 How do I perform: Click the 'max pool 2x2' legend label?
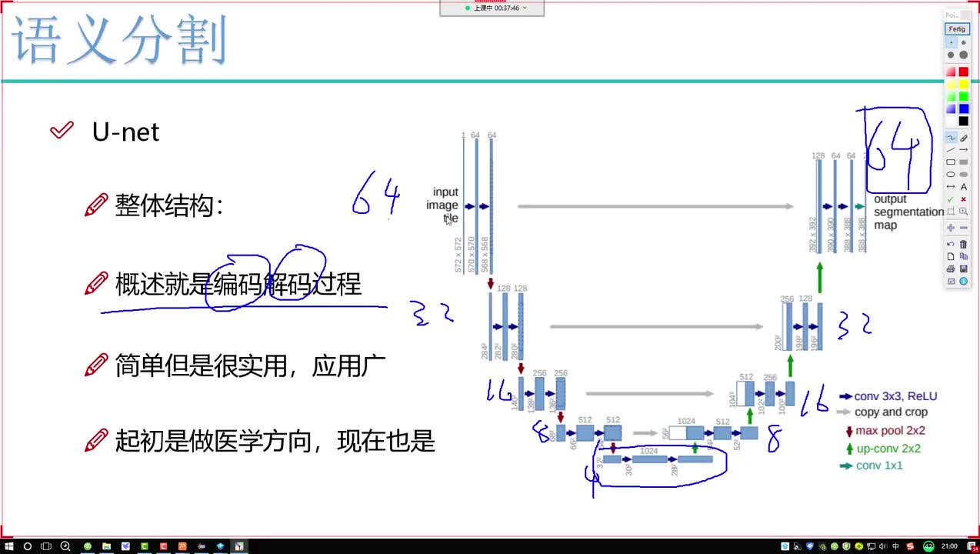pos(890,431)
